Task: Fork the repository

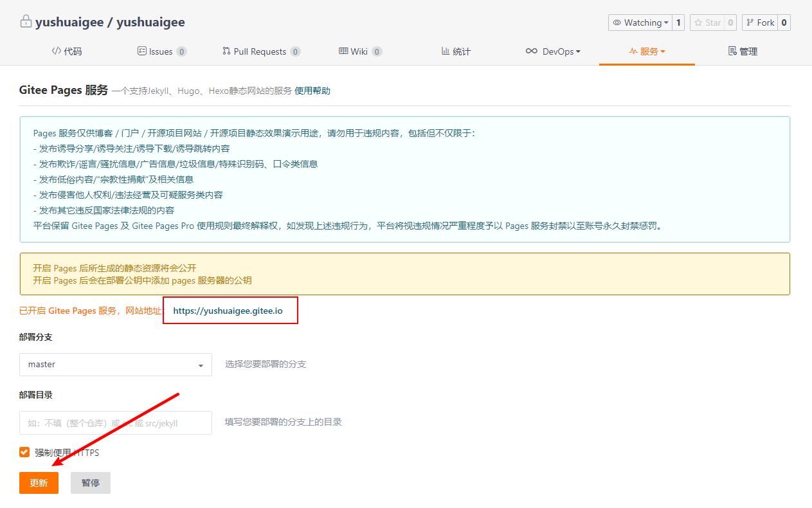Action: 760,23
